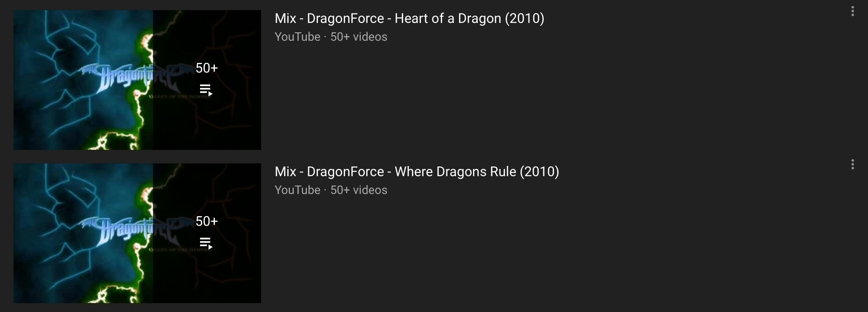Click "50+ videos" text under Where Dragons Rule
The width and height of the screenshot is (868, 312).
point(359,190)
